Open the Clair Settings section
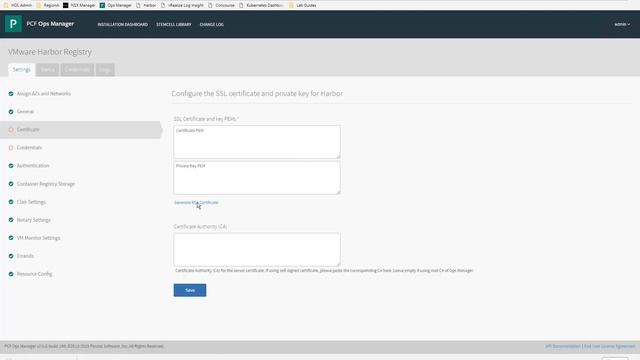The image size is (640, 360). (x=31, y=202)
